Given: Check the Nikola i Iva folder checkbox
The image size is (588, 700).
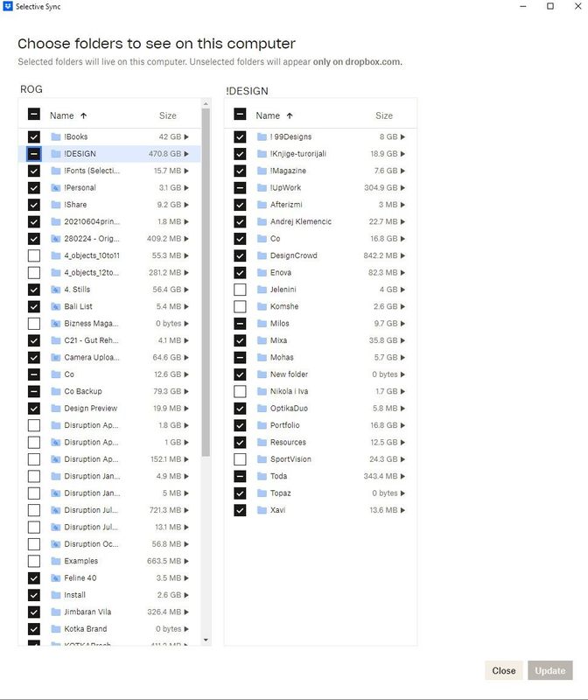Looking at the screenshot, I should coord(240,391).
